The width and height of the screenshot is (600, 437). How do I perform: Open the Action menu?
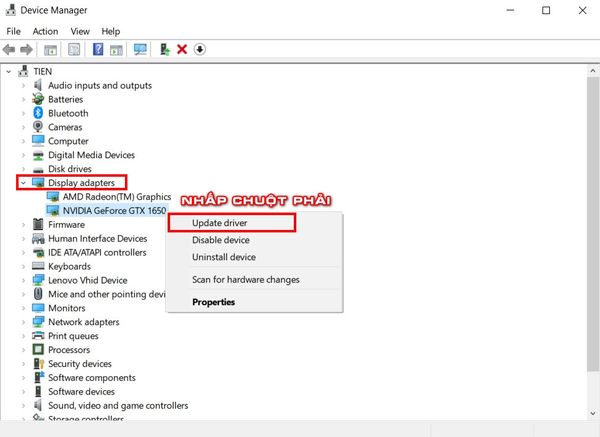pos(45,31)
